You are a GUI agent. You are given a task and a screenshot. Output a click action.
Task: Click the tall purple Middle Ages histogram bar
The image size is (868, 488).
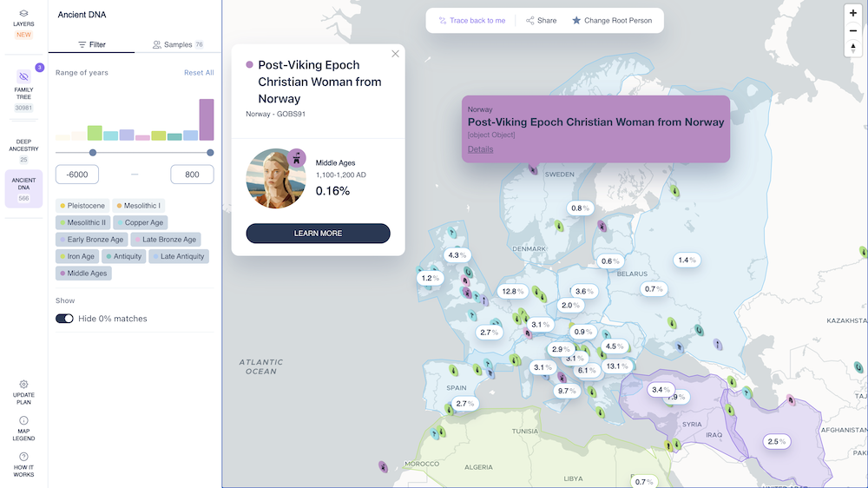(207, 120)
